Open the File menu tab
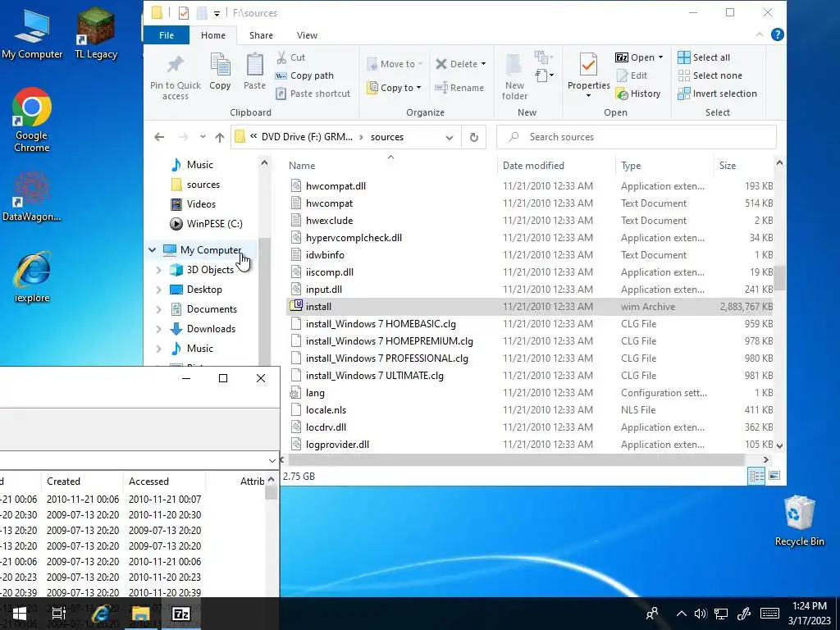The width and height of the screenshot is (840, 630). 166,35
